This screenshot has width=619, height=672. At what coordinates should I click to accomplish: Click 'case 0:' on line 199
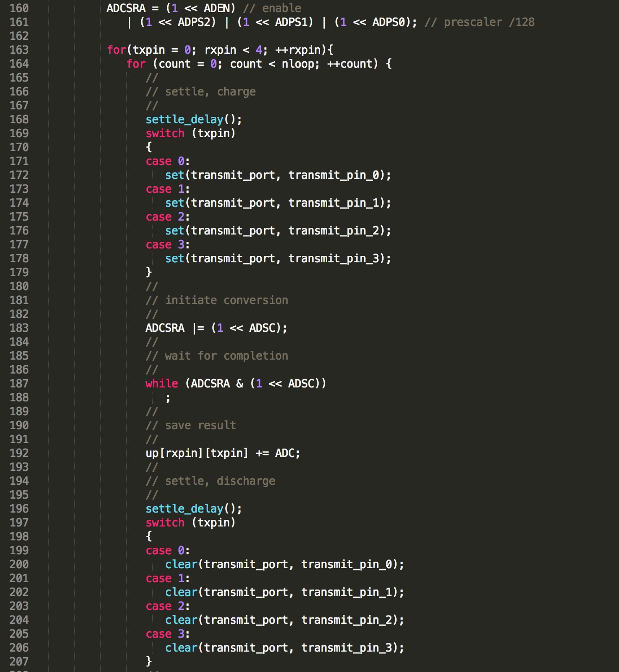point(168,551)
